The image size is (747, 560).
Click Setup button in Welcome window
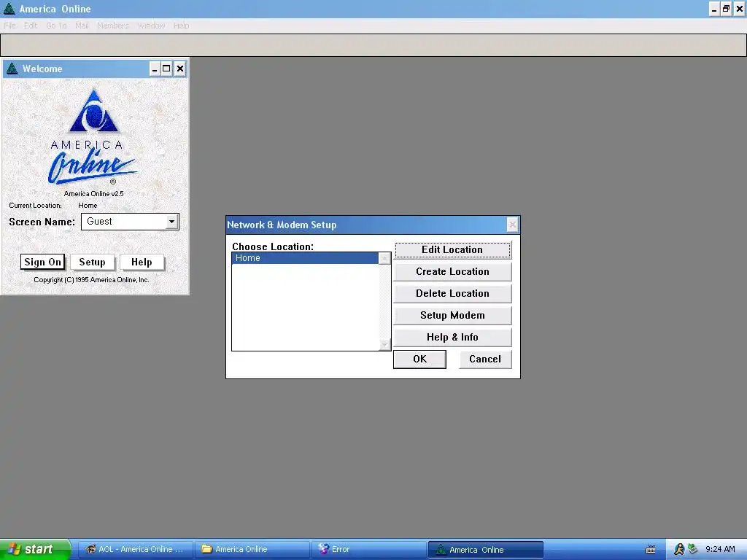(92, 262)
